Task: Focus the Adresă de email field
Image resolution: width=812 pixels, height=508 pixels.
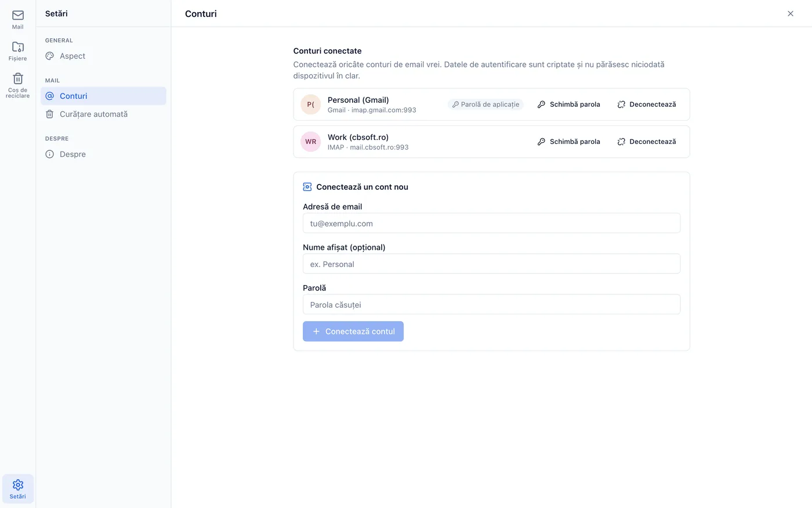Action: click(491, 224)
